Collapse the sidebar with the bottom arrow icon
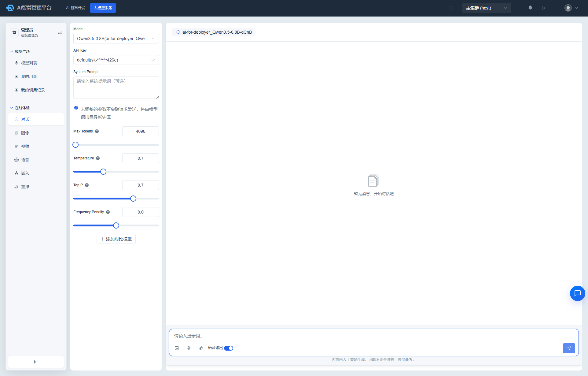Image resolution: width=588 pixels, height=376 pixels. (x=36, y=362)
